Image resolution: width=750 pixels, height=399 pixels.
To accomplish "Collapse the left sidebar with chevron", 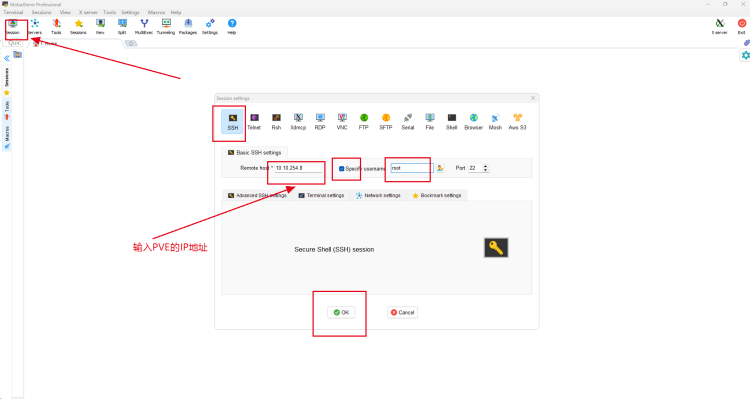I will point(7,58).
